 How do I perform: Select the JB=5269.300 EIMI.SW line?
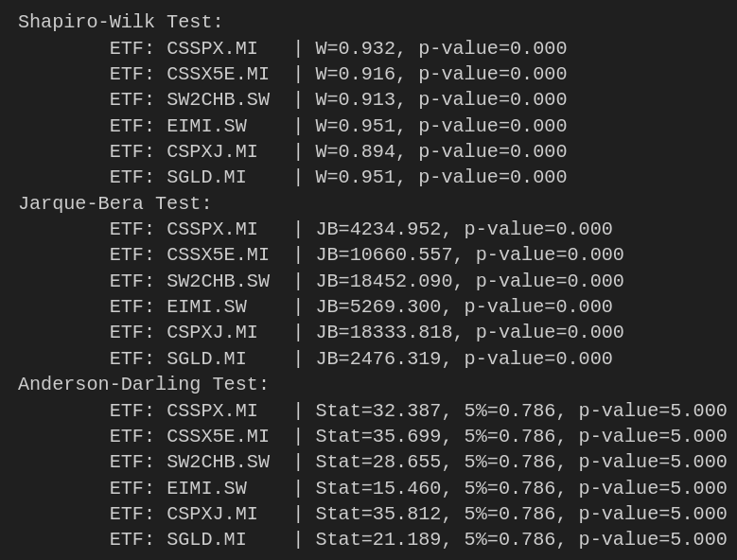[360, 306]
